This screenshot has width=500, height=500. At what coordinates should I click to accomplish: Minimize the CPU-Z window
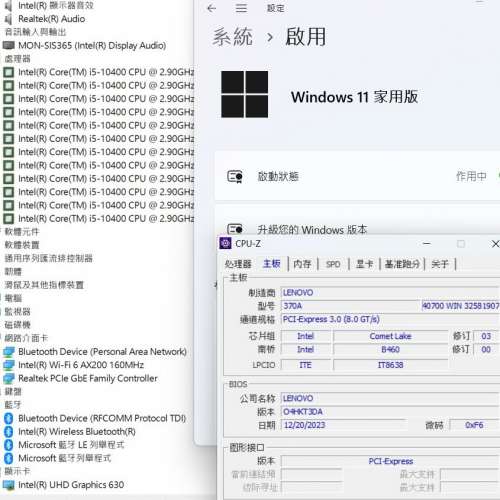tap(427, 244)
